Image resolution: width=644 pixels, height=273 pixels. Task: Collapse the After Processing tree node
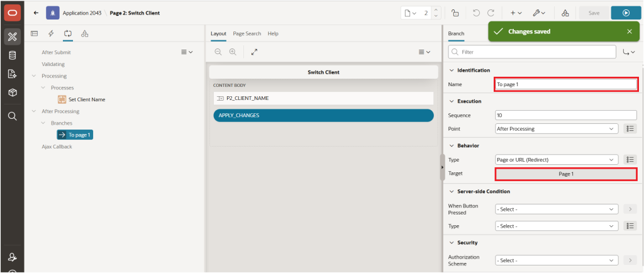[x=34, y=111]
